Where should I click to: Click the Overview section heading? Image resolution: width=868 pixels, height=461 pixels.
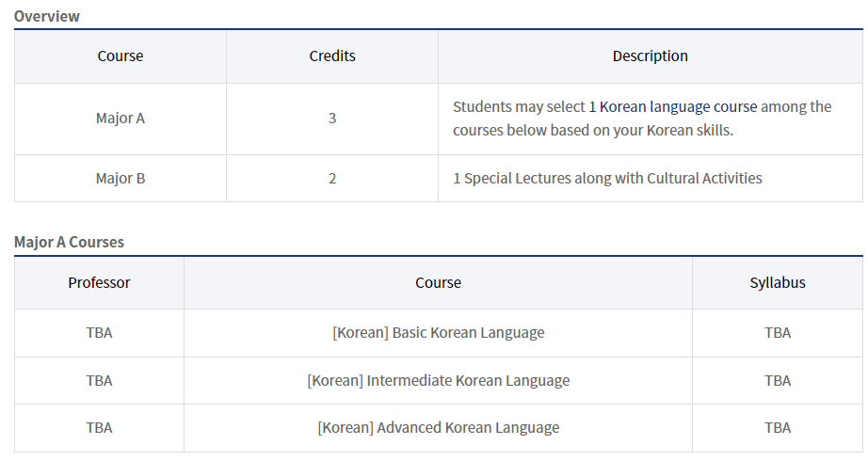point(47,16)
